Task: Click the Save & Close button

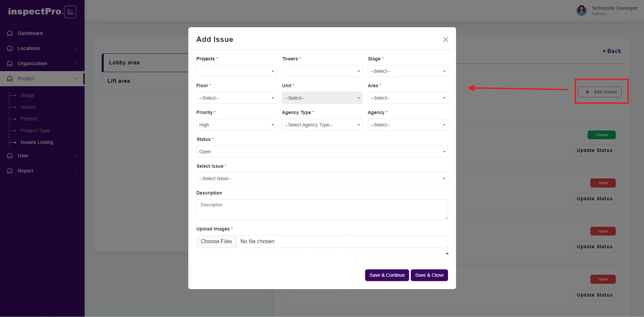Action: (429, 275)
